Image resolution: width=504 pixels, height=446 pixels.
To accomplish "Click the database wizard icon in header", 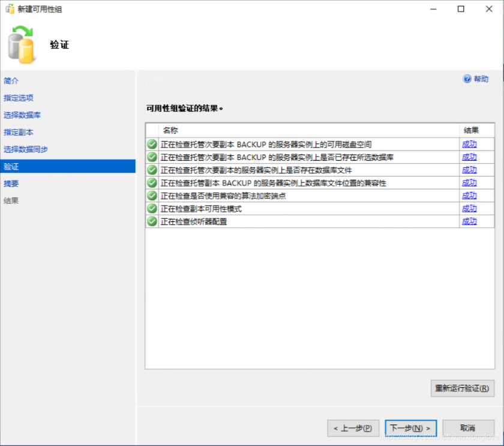I will point(22,45).
